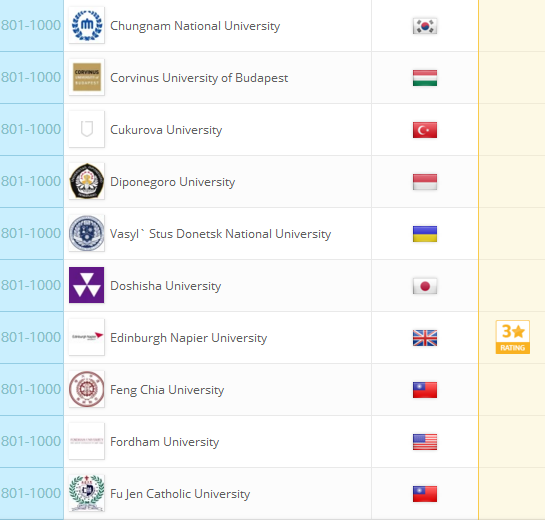The image size is (545, 520).
Task: Click the Chungnam National University logo
Action: point(87,25)
